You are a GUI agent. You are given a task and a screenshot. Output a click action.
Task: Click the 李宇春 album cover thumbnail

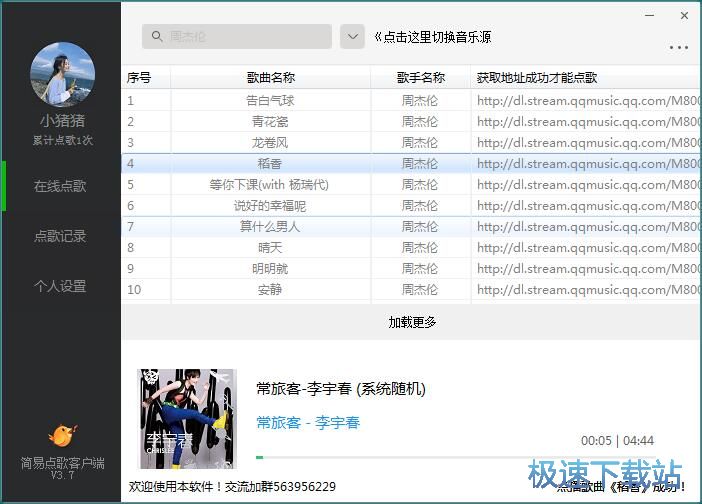click(x=187, y=419)
